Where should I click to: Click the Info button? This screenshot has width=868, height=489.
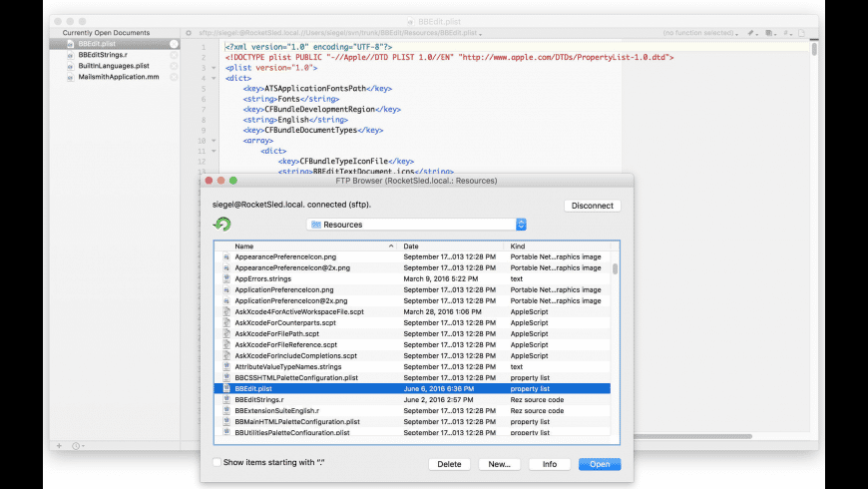[549, 464]
